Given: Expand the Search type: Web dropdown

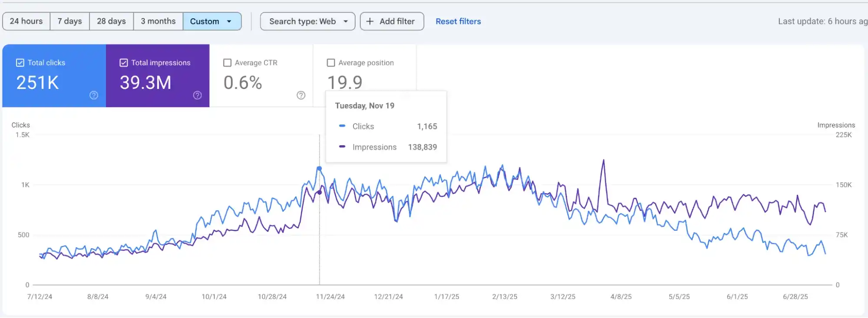Looking at the screenshot, I should pos(346,21).
